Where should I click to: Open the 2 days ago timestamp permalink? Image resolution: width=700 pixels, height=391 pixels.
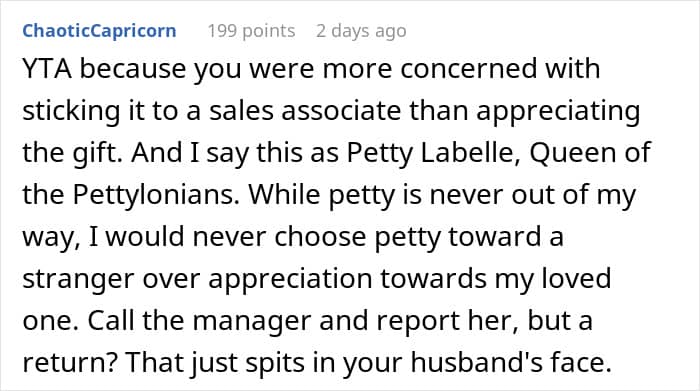(361, 31)
